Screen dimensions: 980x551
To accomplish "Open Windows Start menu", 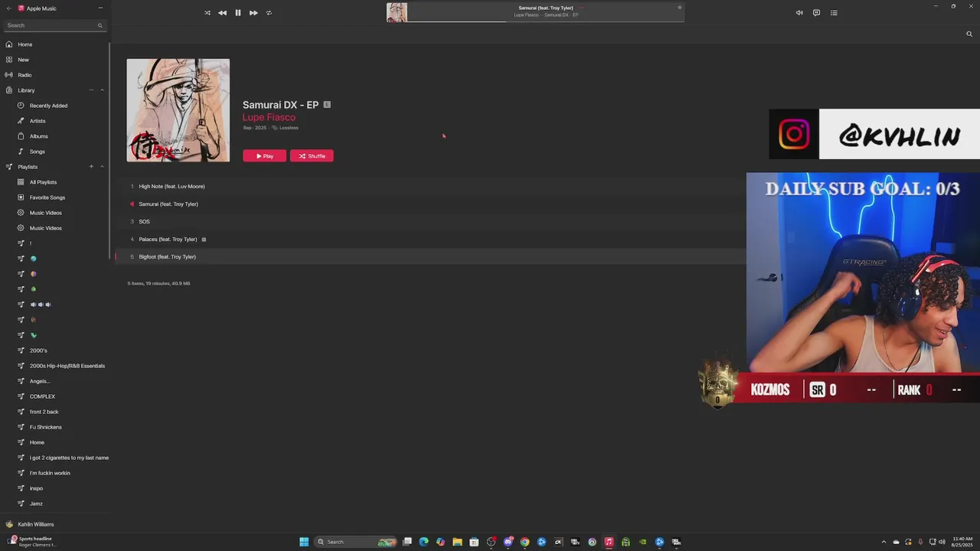I will click(x=304, y=542).
